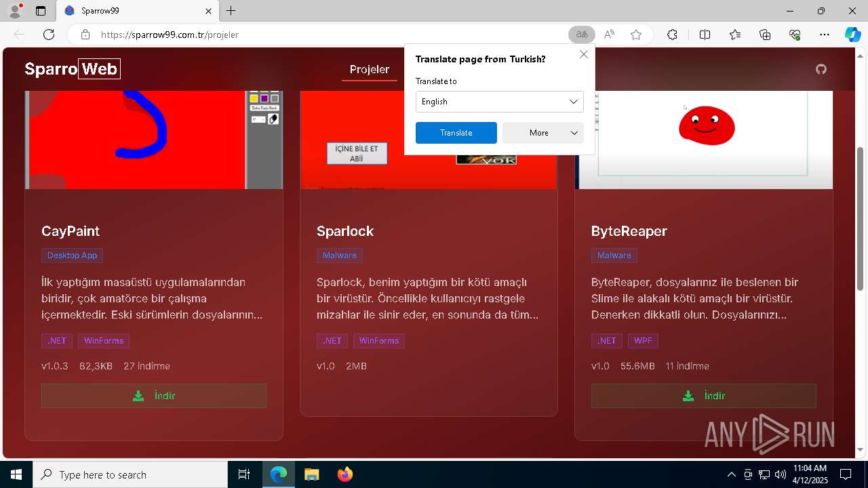Open File Explorer from taskbar

(311, 474)
